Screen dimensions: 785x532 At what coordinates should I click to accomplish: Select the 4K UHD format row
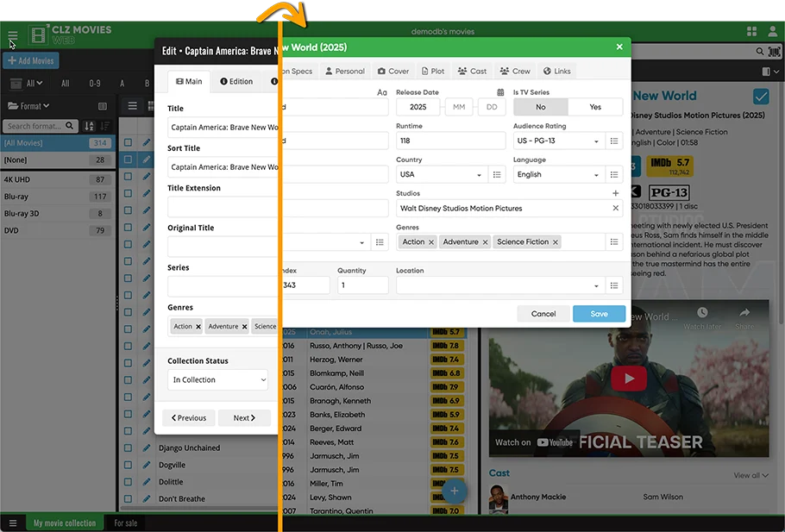point(58,179)
